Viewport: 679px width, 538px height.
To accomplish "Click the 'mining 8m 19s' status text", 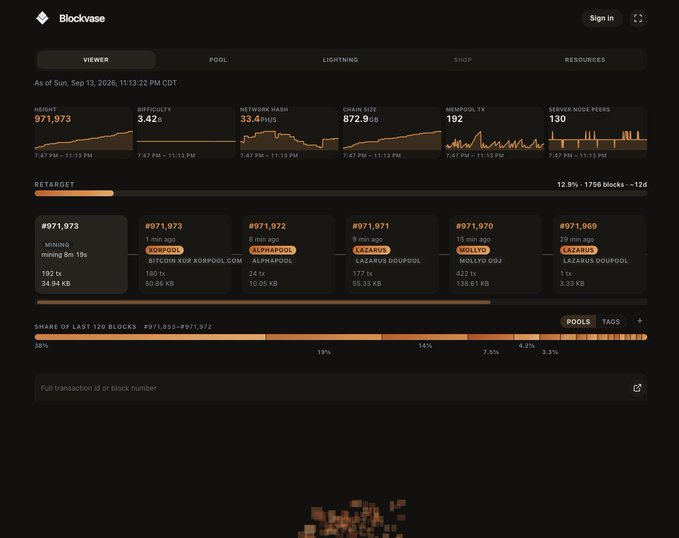I will [64, 255].
